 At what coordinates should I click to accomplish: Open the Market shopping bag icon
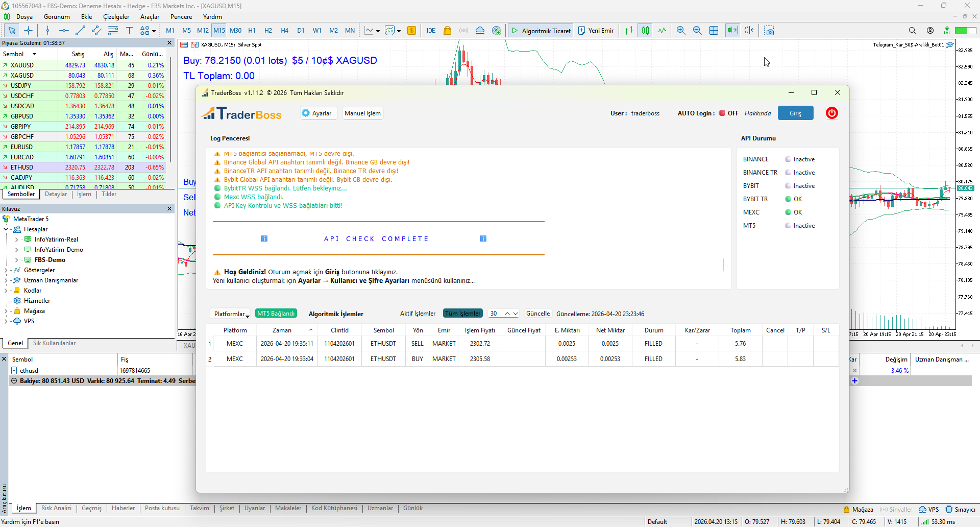pyautogui.click(x=448, y=31)
